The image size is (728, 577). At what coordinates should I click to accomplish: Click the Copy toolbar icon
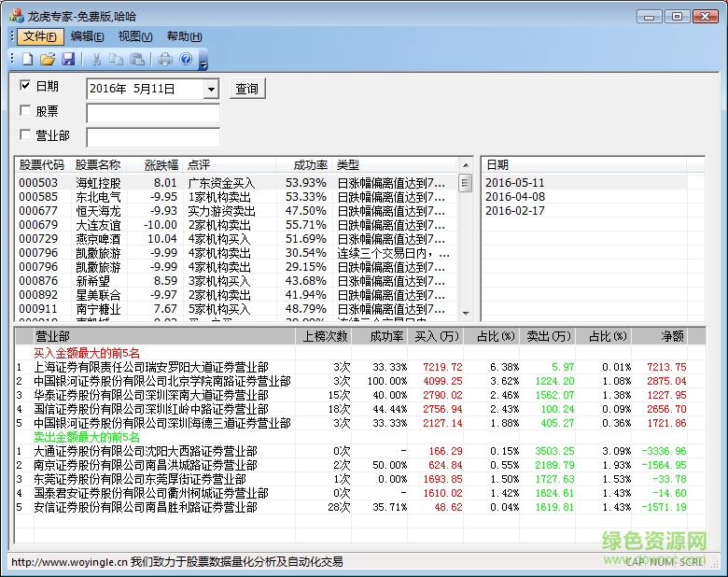(117, 60)
